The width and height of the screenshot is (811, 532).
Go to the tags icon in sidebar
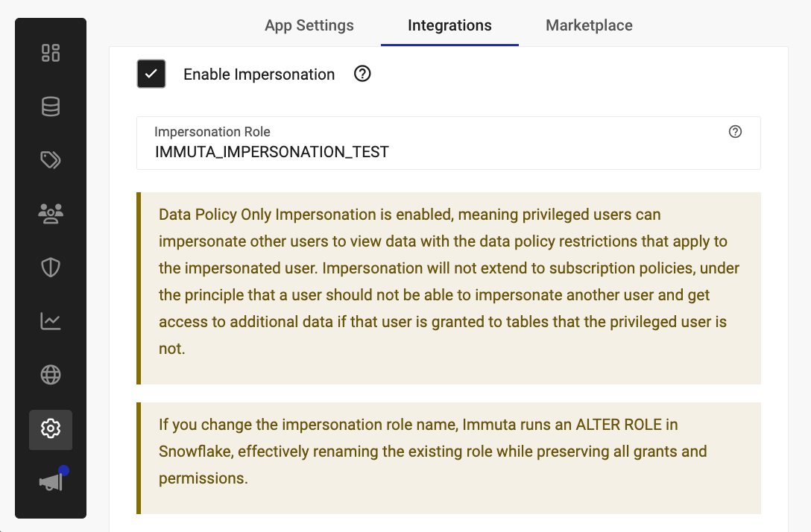point(51,160)
